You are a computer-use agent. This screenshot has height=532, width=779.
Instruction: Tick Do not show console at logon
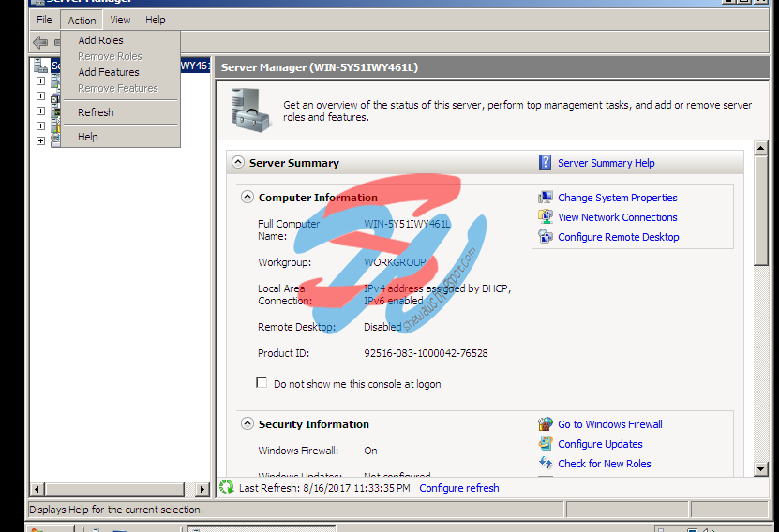262,383
